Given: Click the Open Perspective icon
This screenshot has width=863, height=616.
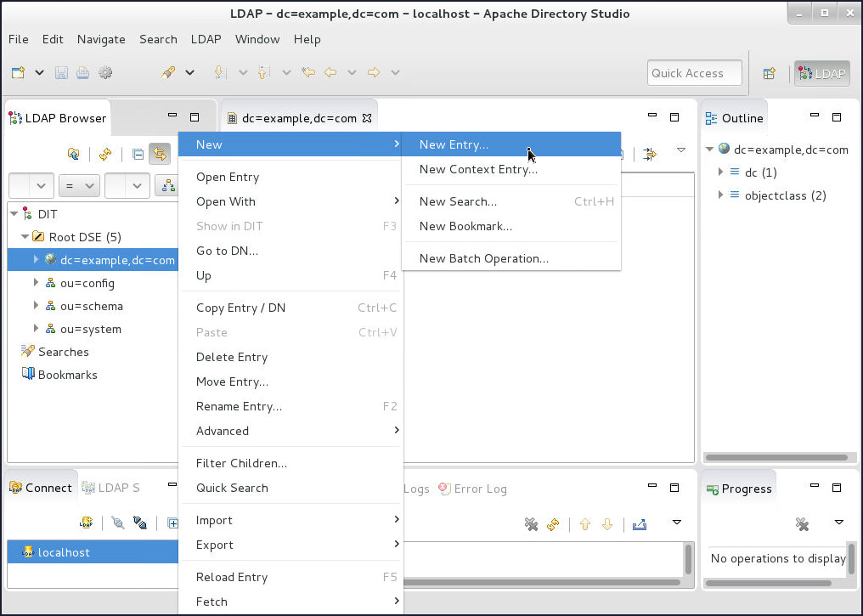Looking at the screenshot, I should [770, 73].
